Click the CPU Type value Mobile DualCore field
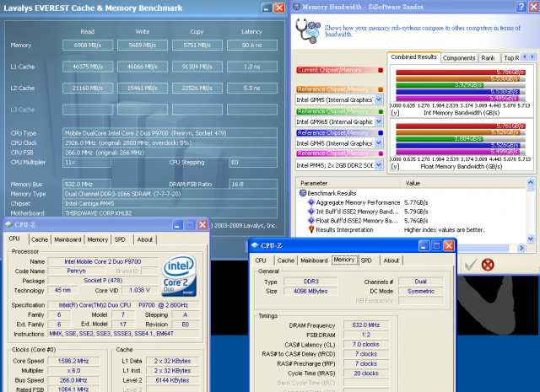540x392 pixels. [x=170, y=133]
